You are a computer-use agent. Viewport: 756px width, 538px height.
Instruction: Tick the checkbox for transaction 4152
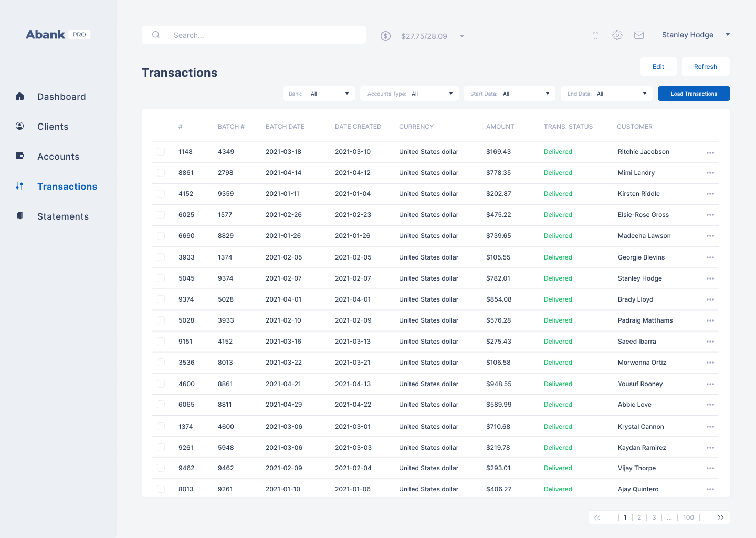point(161,194)
